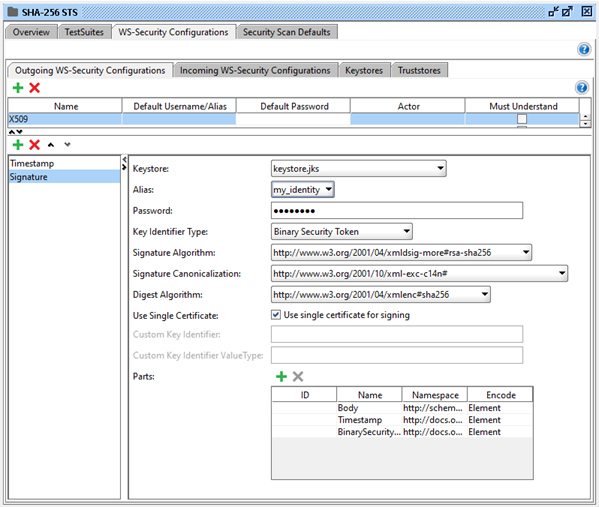Move the selected WSS entry up
Image resolution: width=599 pixels, height=507 pixels.
pos(51,145)
